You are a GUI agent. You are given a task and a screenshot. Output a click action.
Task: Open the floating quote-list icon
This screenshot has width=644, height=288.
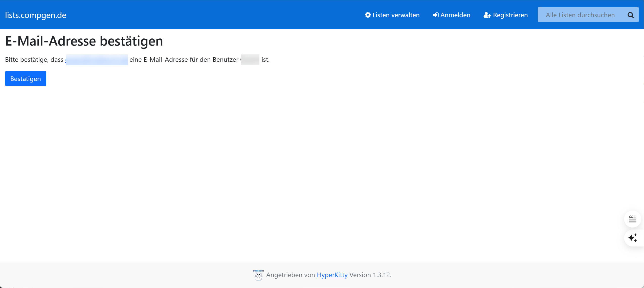click(x=632, y=219)
